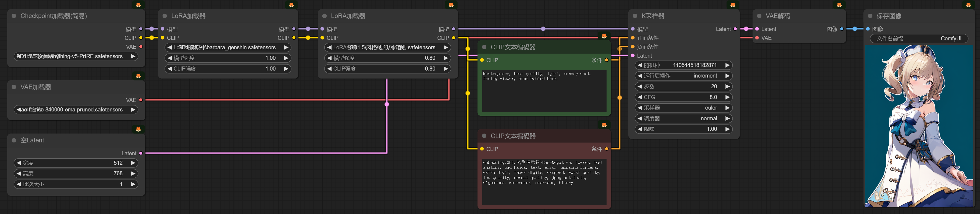
Task: Increase 步数 20 with its right arrow
Action: 727,86
